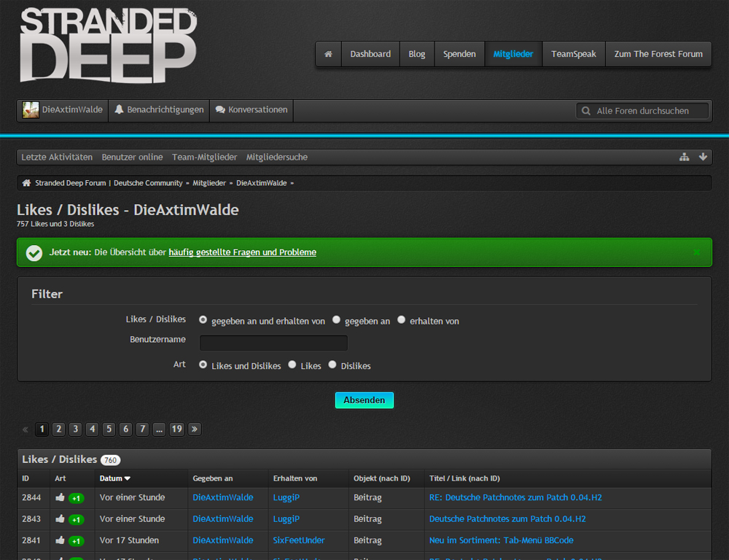Close the green announcement banner
729x560 pixels.
[x=696, y=252]
